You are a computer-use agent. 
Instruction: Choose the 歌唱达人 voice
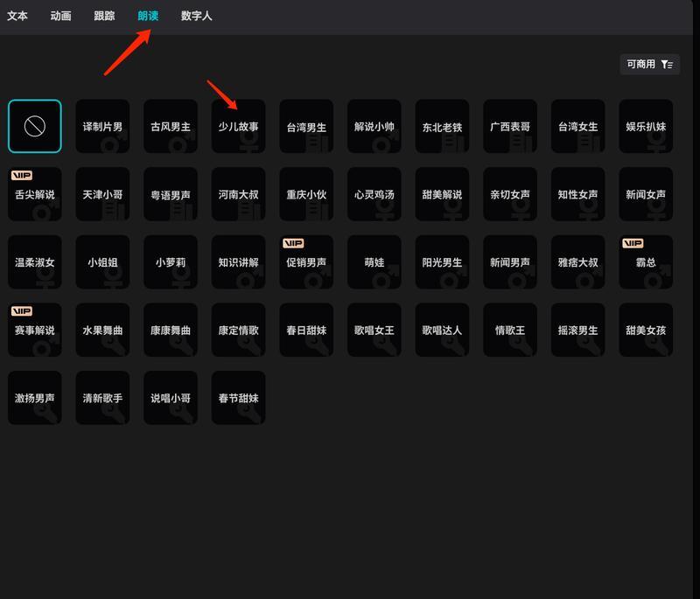[x=442, y=330]
